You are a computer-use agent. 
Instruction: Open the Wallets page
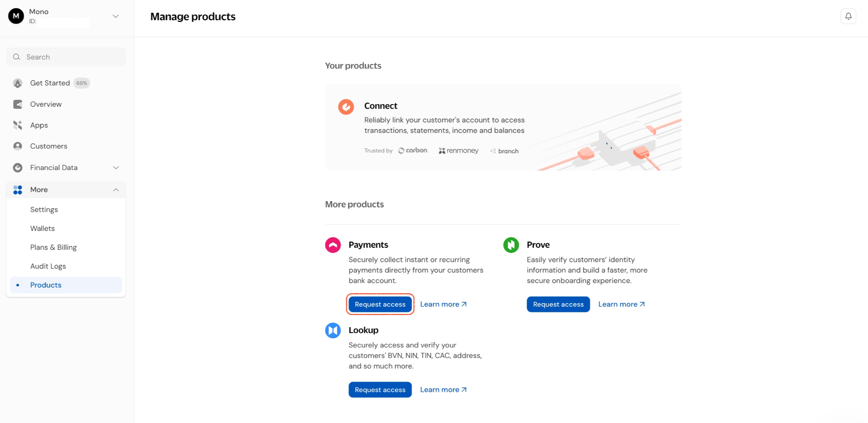[x=42, y=228]
